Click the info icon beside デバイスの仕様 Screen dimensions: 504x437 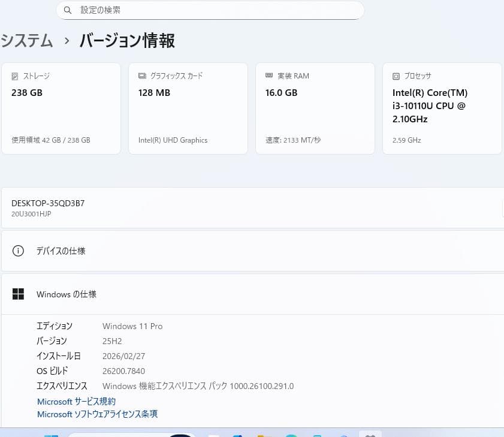tap(18, 251)
